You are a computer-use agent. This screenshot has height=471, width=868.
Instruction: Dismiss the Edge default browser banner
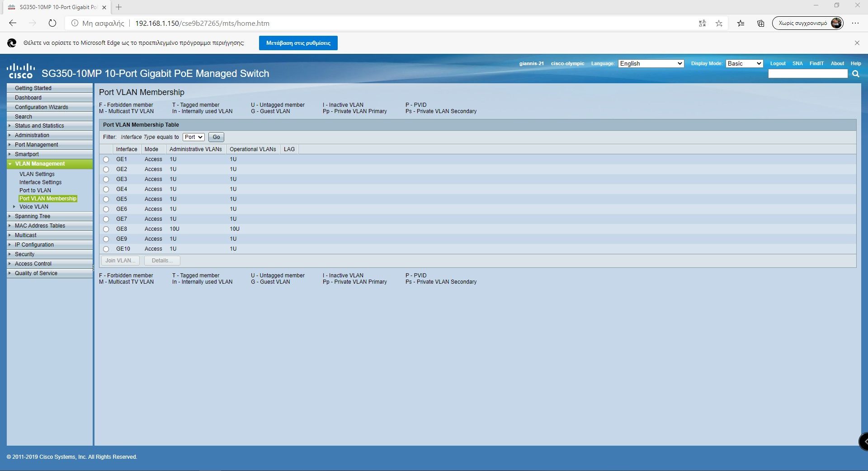[857, 43]
